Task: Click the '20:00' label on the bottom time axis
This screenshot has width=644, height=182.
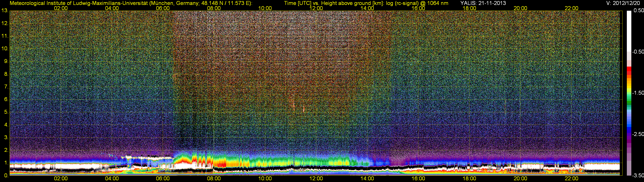Action: (x=521, y=179)
